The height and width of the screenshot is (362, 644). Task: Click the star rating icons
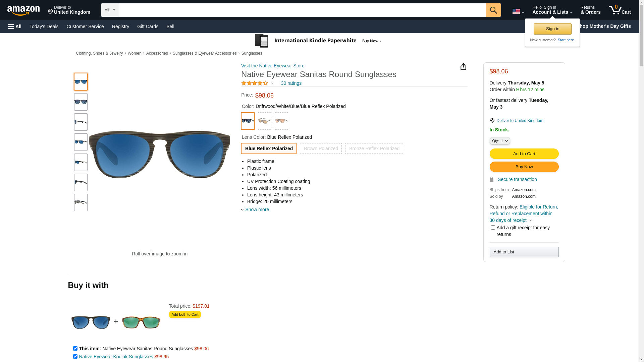255,83
